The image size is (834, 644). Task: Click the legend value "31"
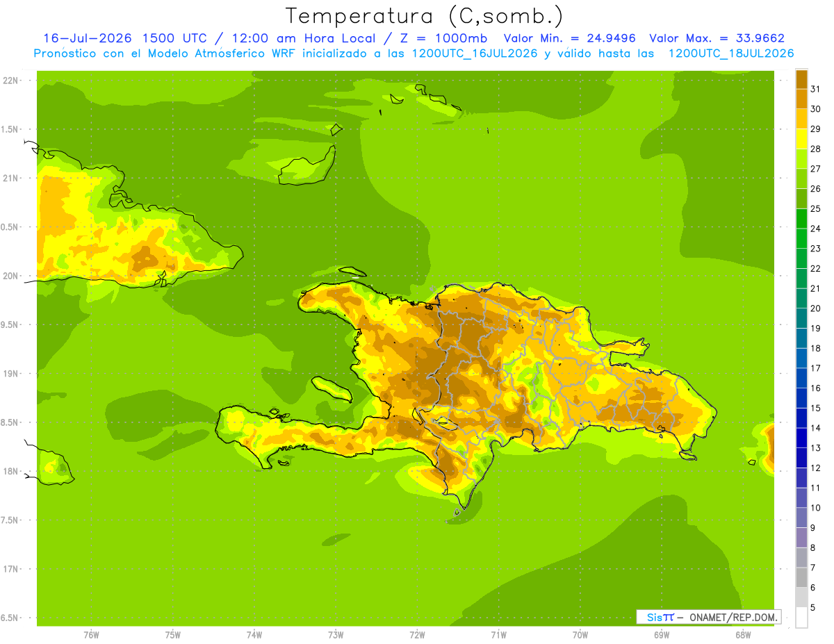pos(815,88)
